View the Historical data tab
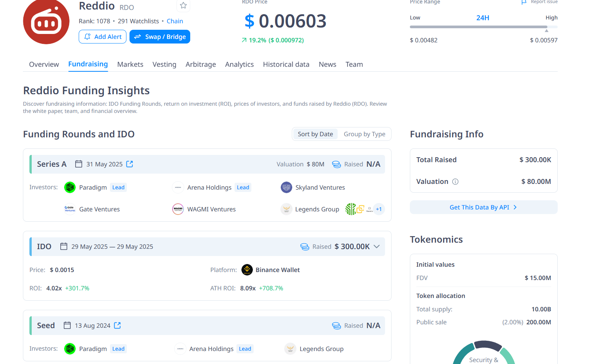Screen dimensions: 602x364 (286, 64)
